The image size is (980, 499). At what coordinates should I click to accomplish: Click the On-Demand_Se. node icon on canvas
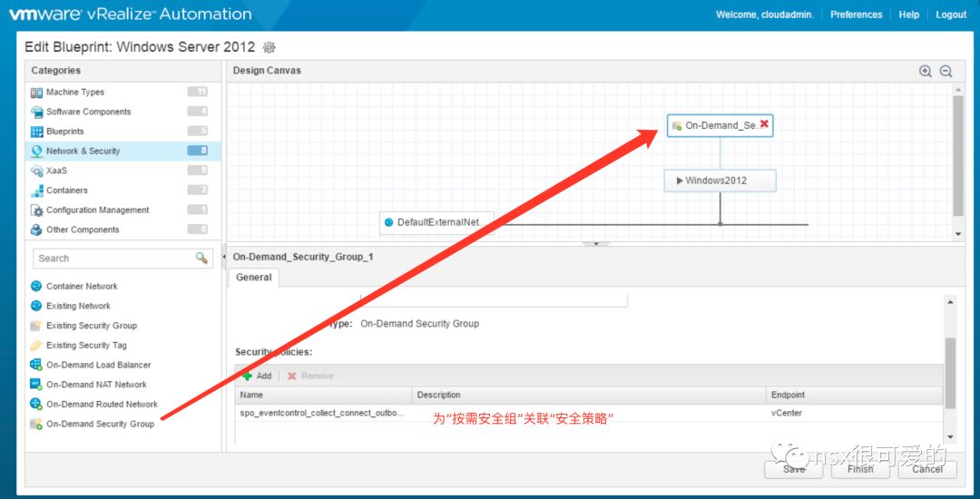[x=677, y=125]
